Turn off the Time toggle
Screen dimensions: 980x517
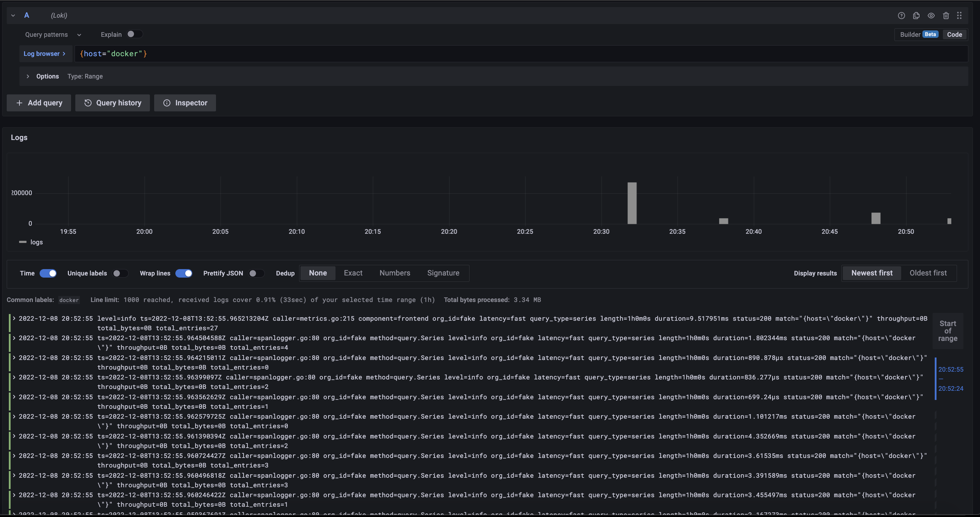pos(48,273)
